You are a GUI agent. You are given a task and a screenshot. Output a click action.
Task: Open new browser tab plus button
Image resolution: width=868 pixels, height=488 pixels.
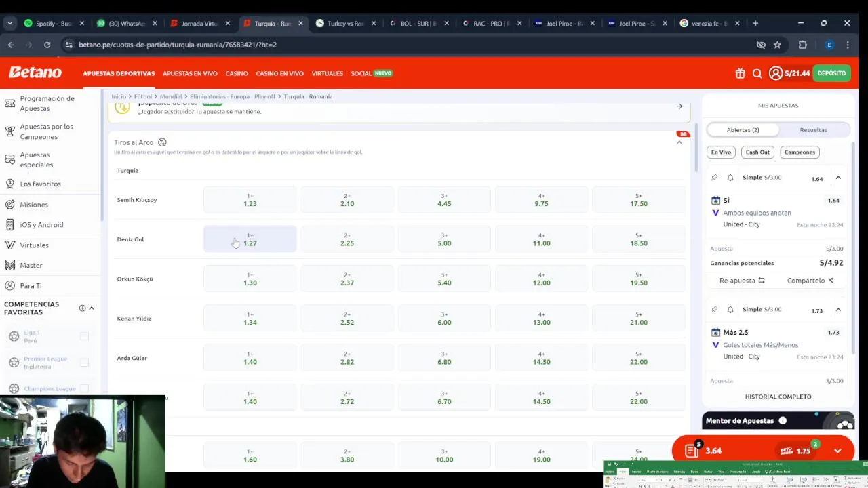(x=755, y=23)
